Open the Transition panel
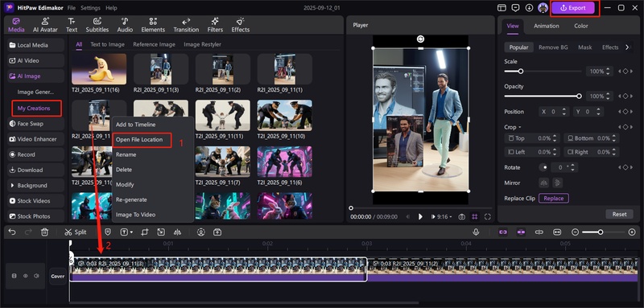Screen dimensions: 644x308 pos(186,25)
